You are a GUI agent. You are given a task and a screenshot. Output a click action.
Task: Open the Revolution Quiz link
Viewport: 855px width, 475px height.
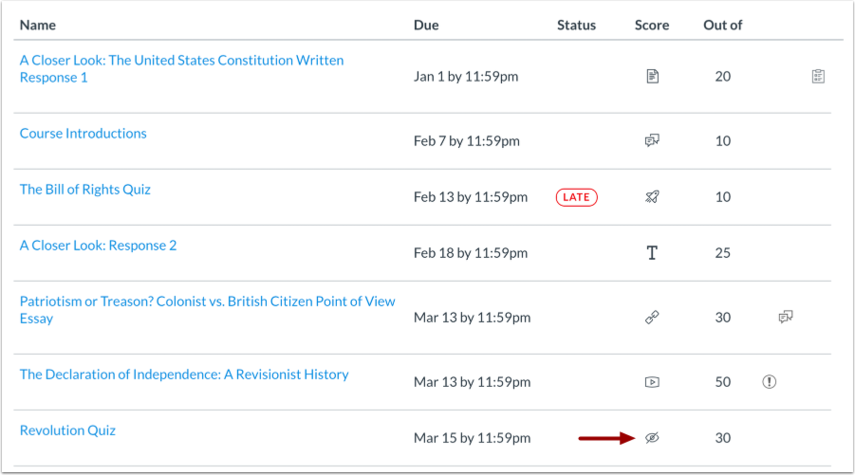[x=68, y=430]
